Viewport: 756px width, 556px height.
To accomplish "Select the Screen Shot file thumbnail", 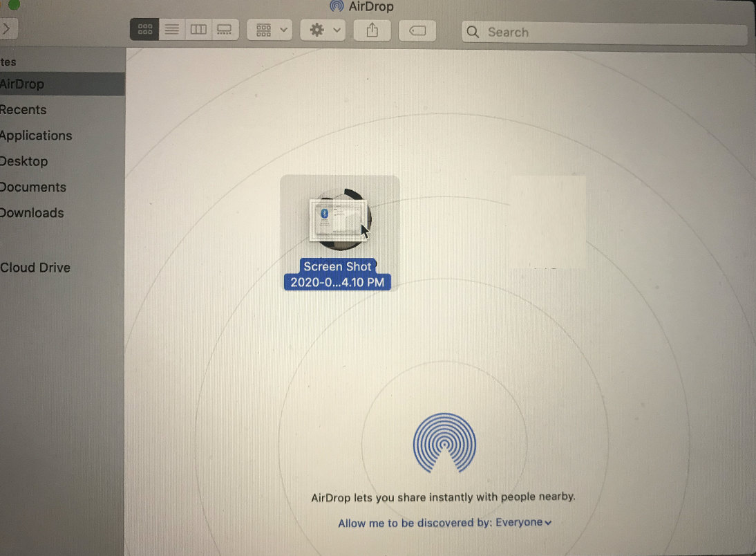I will point(339,220).
